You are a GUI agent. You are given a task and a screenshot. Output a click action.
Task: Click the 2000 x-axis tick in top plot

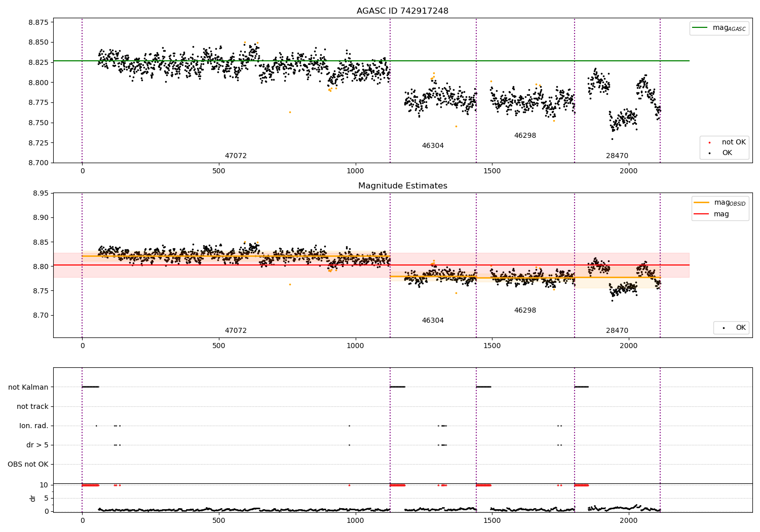pyautogui.click(x=628, y=171)
